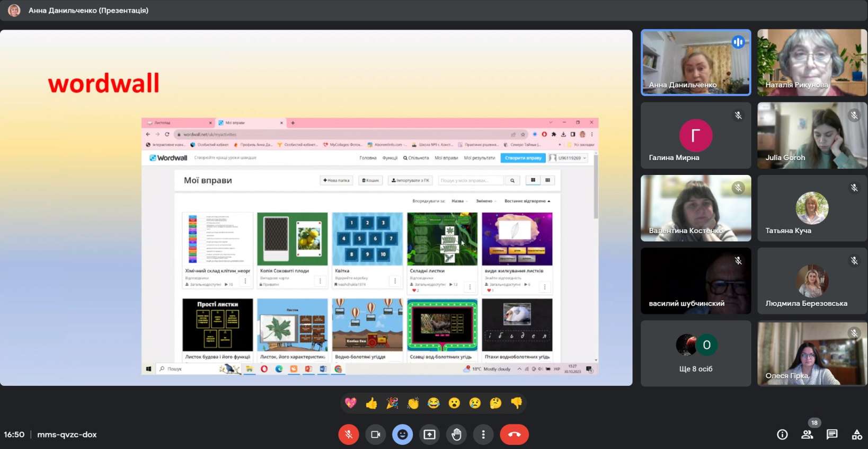Select Олеся Гірка's video tile
Image resolution: width=868 pixels, height=449 pixels.
click(812, 354)
